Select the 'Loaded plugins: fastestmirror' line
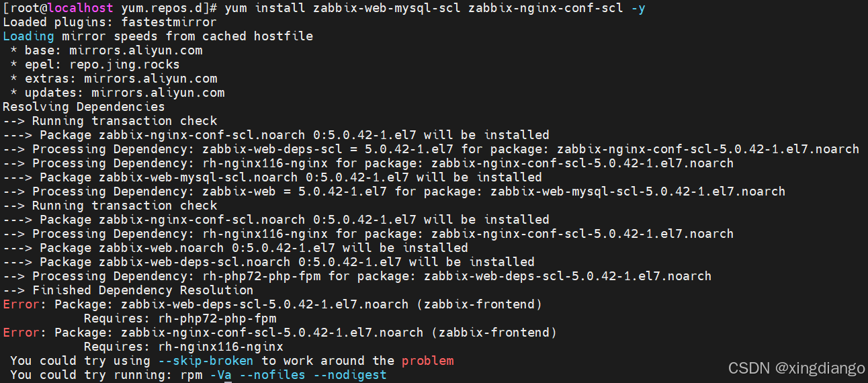 click(110, 22)
